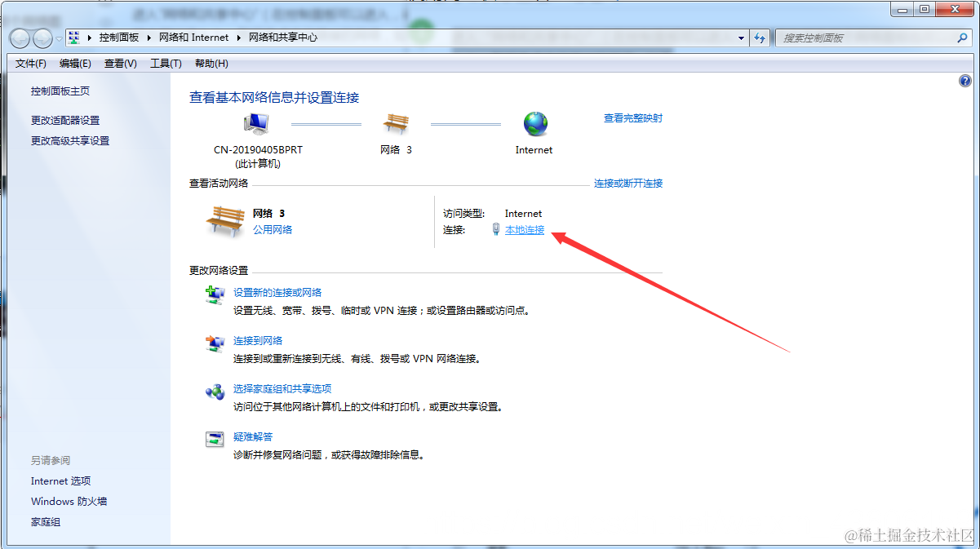This screenshot has width=980, height=549.
Task: Click the search magnifier icon
Action: pos(963,38)
